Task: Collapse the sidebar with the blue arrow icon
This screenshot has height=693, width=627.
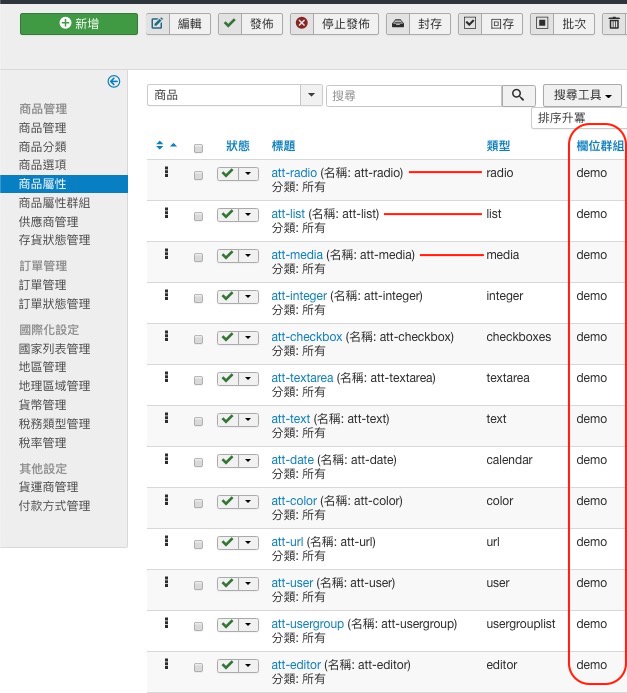Action: click(114, 82)
